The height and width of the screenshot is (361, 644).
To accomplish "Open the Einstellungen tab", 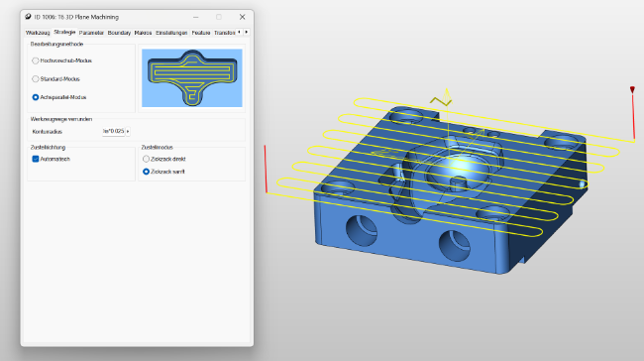I will (x=171, y=33).
